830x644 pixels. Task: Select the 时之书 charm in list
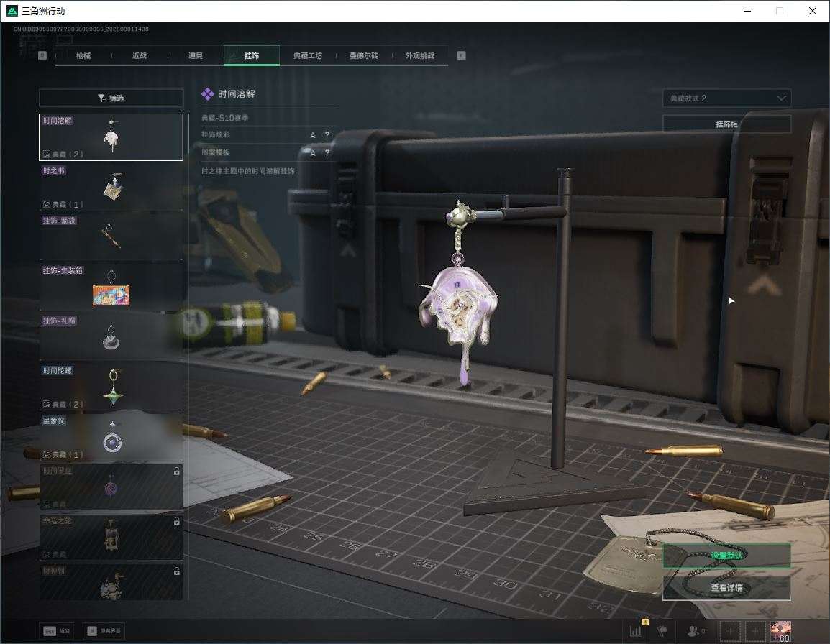(x=111, y=187)
